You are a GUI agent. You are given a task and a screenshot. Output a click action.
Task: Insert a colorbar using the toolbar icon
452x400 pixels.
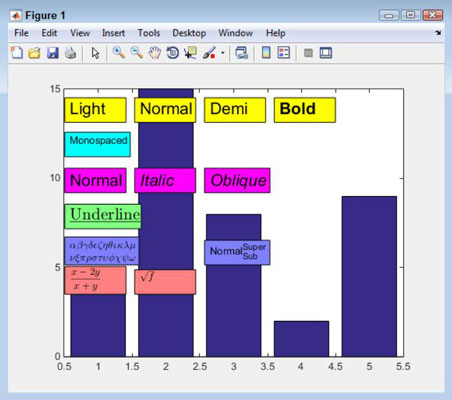[266, 53]
